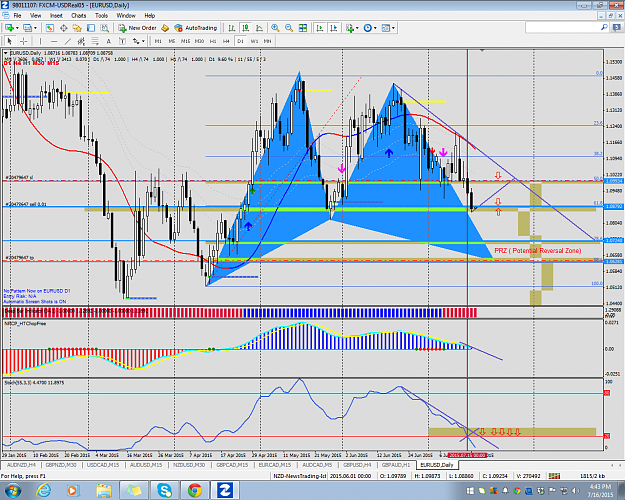Switch to candlestick chart display
Viewport: 625px width, 500px height.
(246, 28)
